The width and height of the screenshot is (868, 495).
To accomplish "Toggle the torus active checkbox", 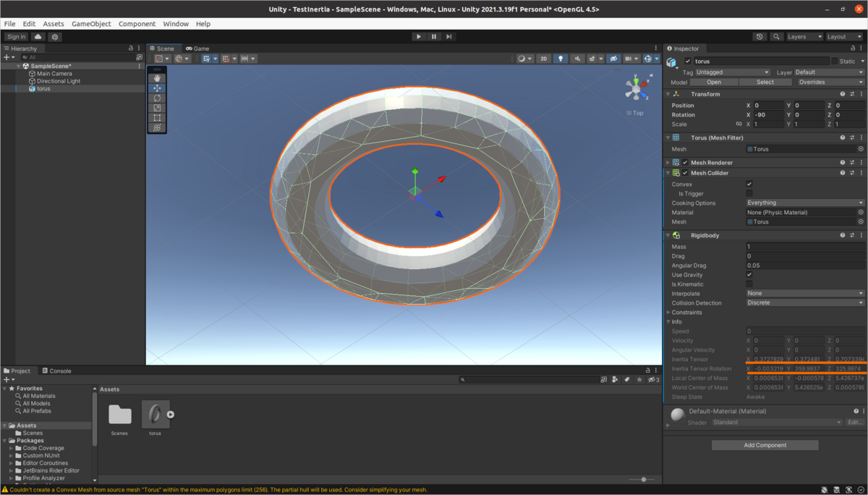I will (688, 62).
